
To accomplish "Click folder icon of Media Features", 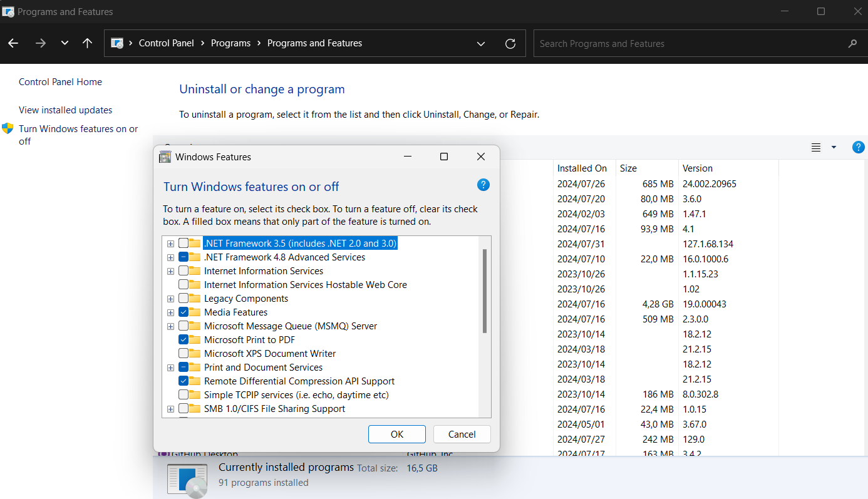I will pos(195,312).
